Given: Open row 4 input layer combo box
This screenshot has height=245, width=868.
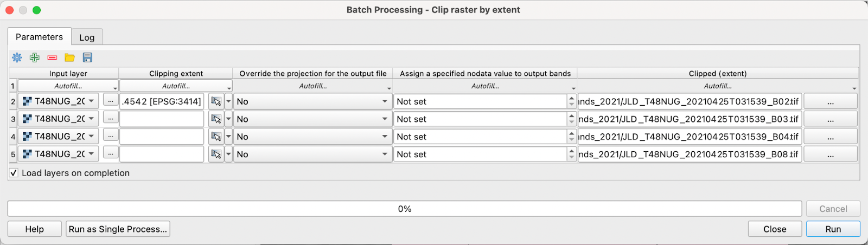Looking at the screenshot, I should coord(59,137).
